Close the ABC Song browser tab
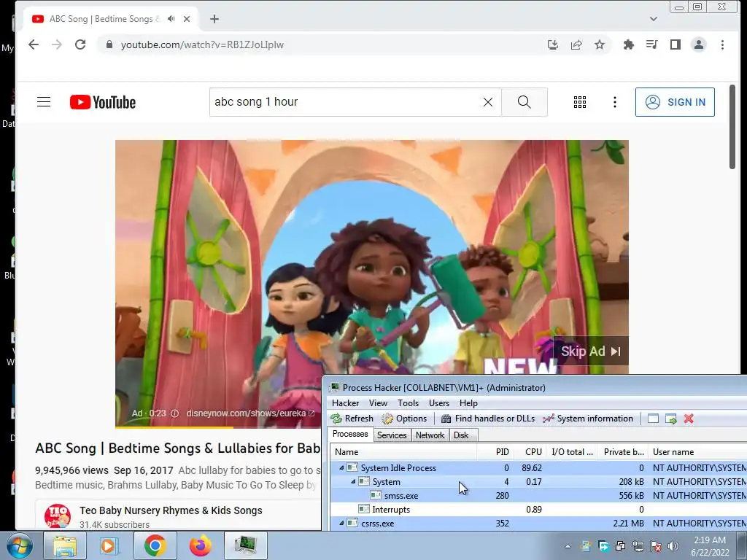This screenshot has width=747, height=560. coord(187,19)
